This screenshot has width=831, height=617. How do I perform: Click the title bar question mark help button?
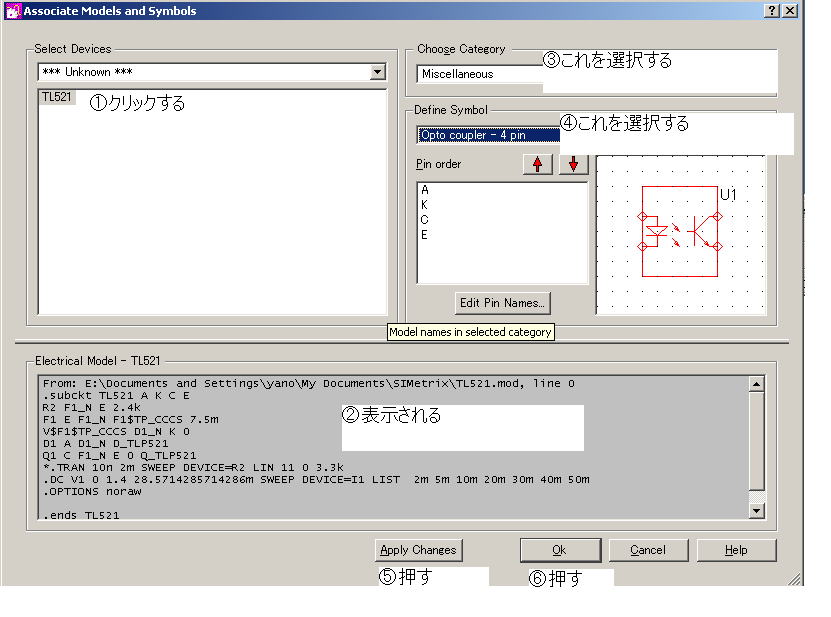(x=772, y=11)
